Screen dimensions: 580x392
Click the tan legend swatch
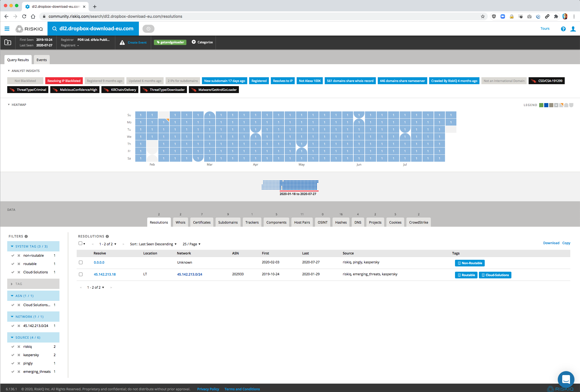(x=551, y=105)
